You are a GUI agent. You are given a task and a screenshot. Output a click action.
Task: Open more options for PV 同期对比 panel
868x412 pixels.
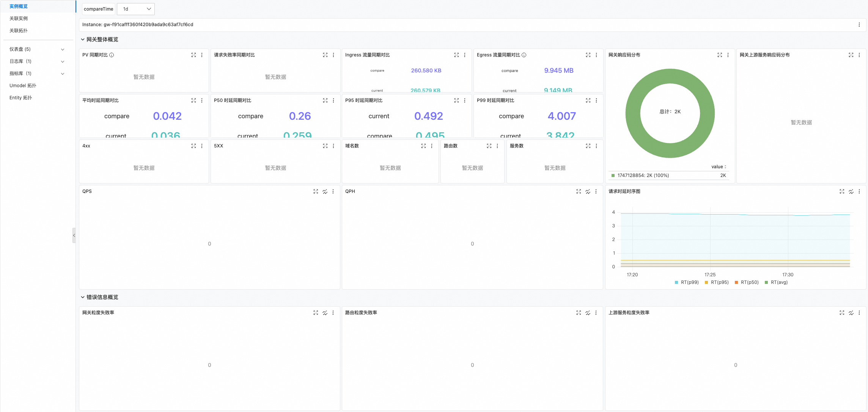pos(202,55)
